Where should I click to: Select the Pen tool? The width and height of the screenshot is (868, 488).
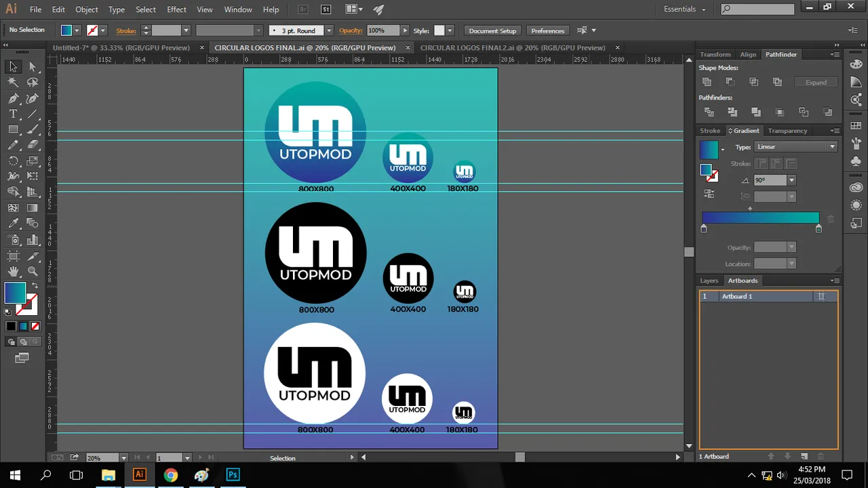13,98
